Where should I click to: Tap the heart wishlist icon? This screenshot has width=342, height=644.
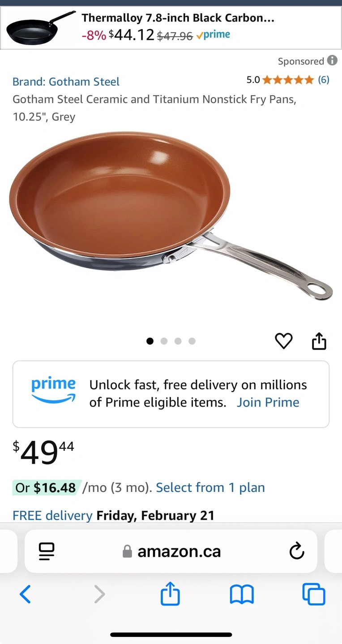(283, 341)
